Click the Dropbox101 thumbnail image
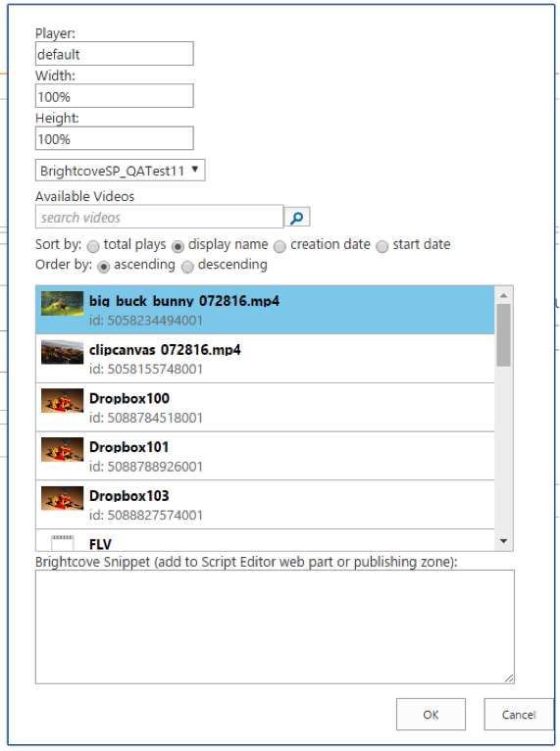The image size is (560, 751). [62, 450]
